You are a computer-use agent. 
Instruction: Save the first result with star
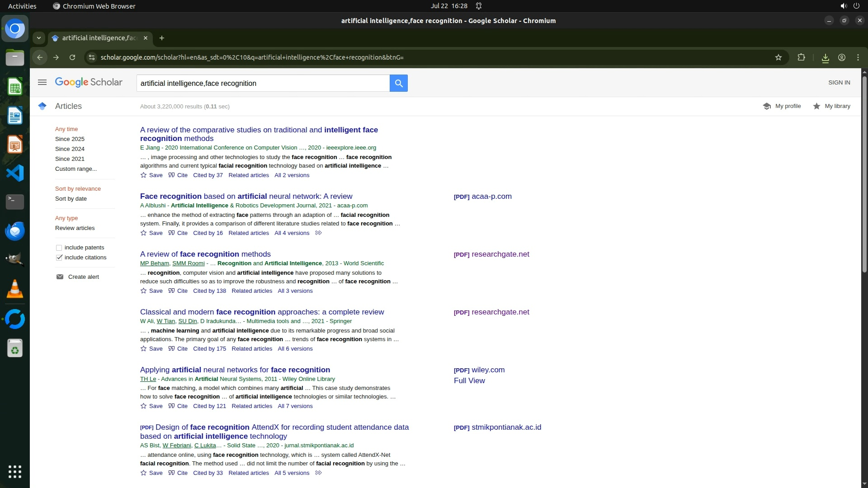point(144,175)
